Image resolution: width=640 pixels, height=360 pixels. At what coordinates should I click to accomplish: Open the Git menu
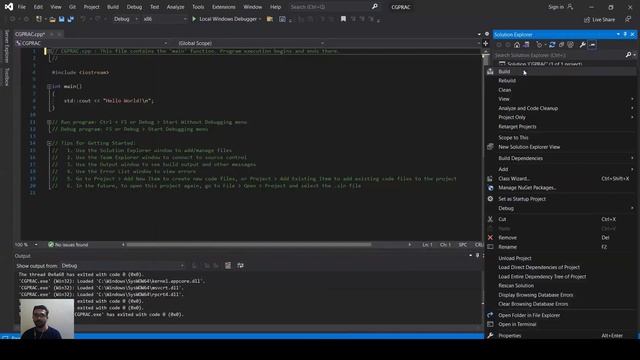tap(72, 7)
